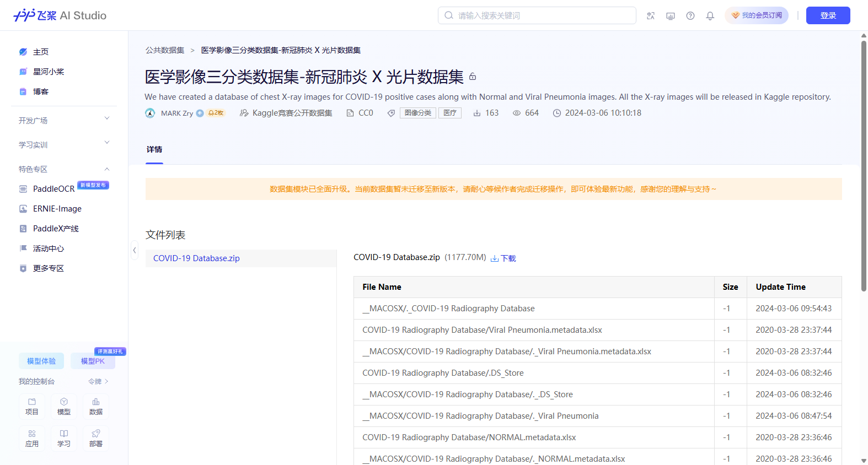Collapse the left sidebar with arrow handle
This screenshot has width=868, height=465.
(134, 250)
